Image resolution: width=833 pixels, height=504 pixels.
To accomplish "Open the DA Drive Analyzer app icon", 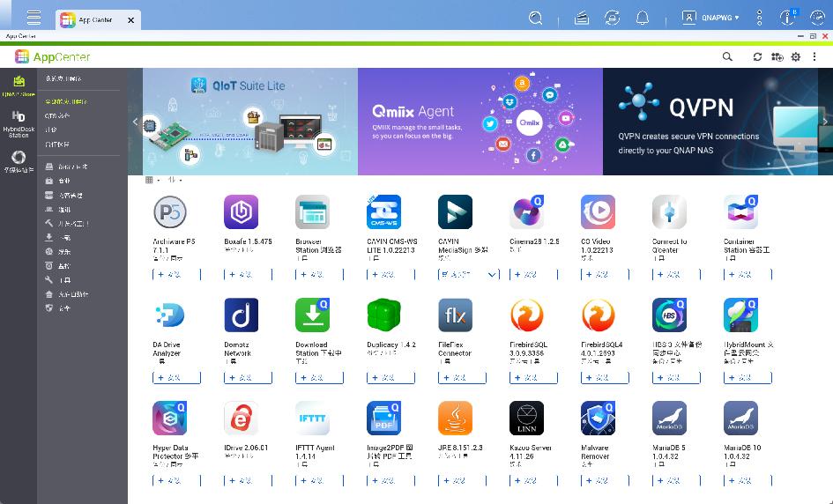I will 170,315.
